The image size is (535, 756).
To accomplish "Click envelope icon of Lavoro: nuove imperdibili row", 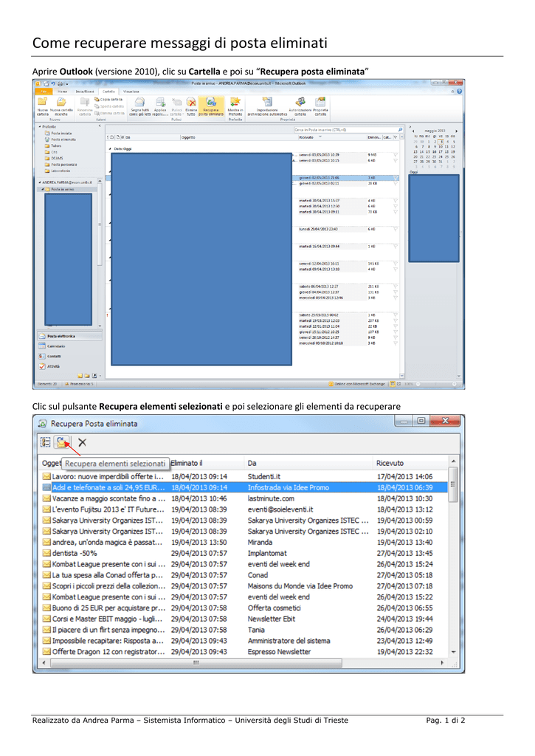I will 46,476.
